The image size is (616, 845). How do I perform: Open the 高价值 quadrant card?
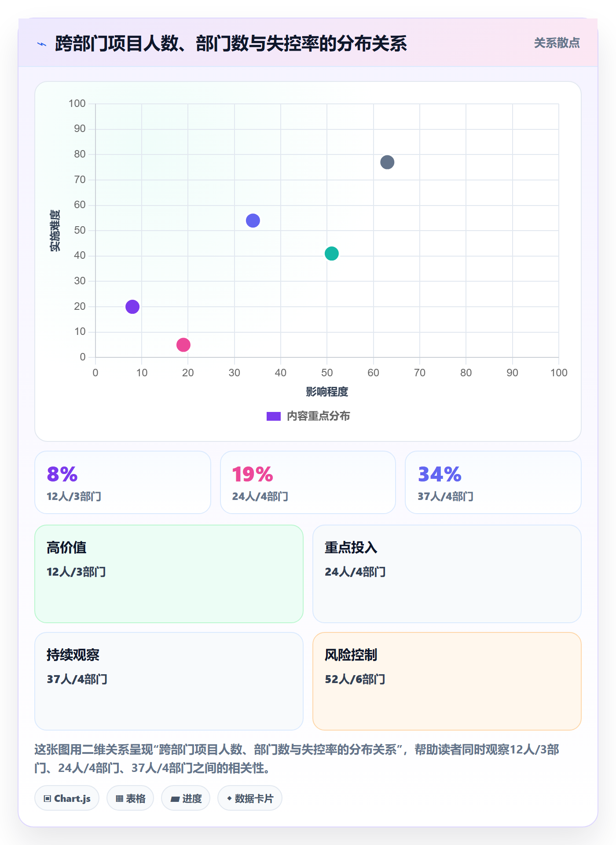click(169, 574)
